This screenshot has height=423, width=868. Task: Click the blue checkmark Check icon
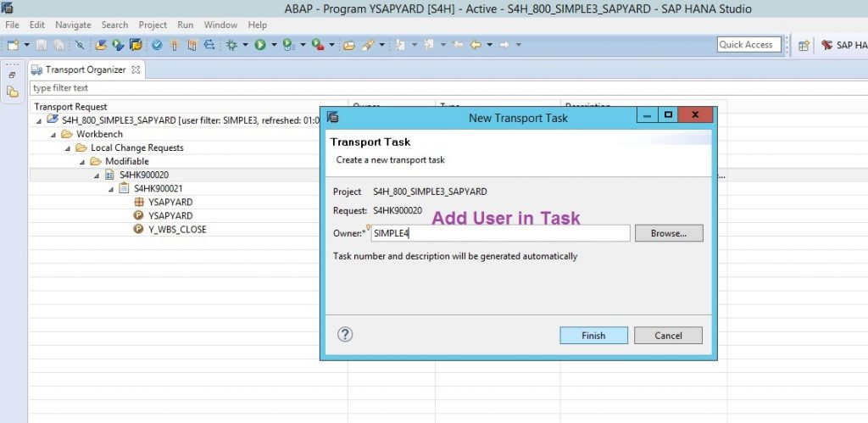coord(157,46)
